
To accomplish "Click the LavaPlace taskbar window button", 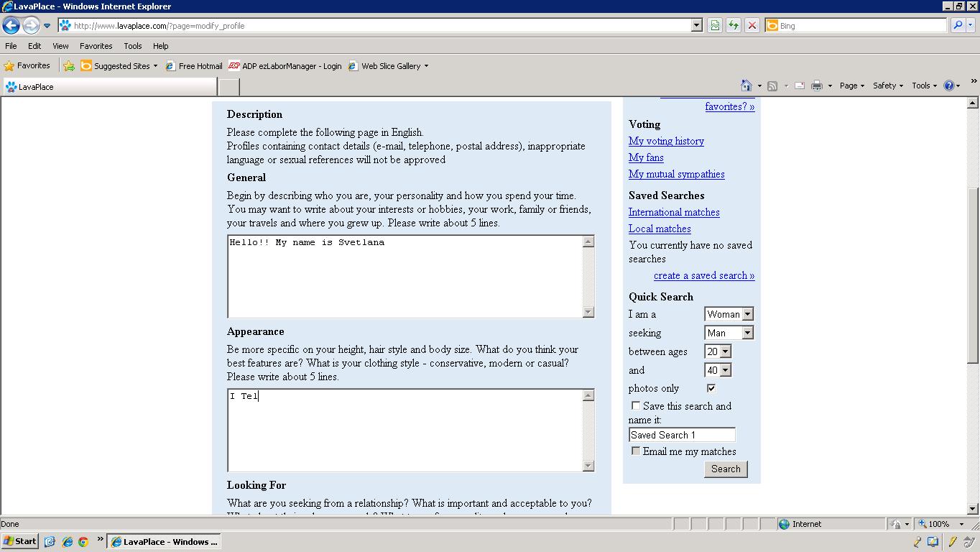I will 163,542.
